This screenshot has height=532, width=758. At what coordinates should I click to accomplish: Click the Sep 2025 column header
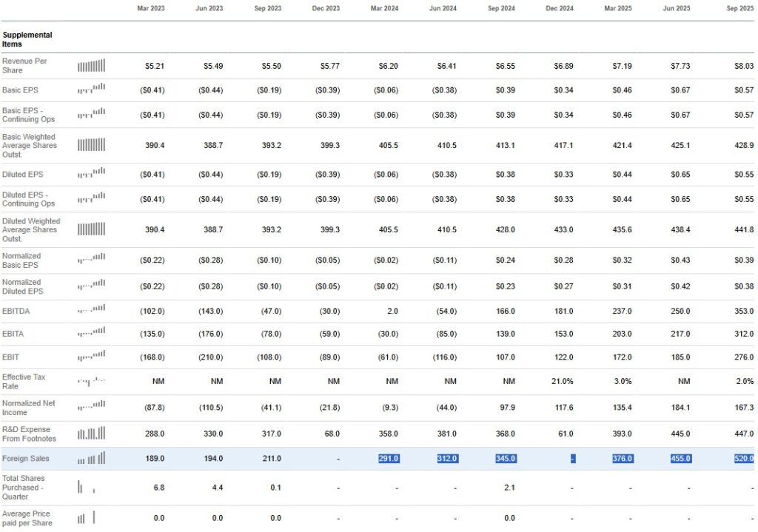tap(740, 8)
